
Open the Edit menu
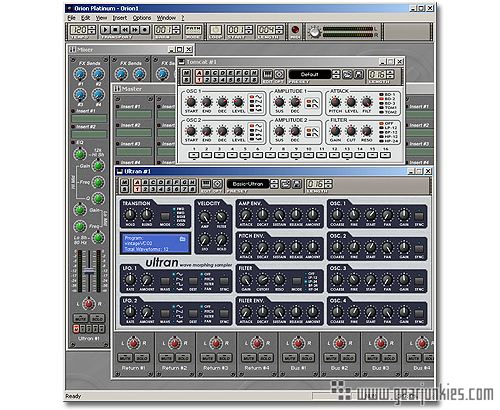(x=86, y=18)
